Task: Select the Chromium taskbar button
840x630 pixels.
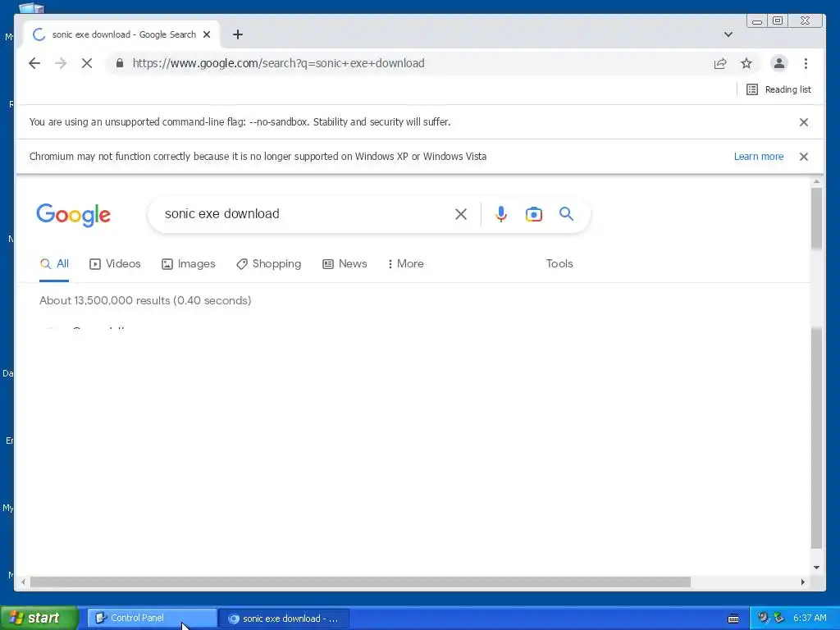Action: coord(285,619)
